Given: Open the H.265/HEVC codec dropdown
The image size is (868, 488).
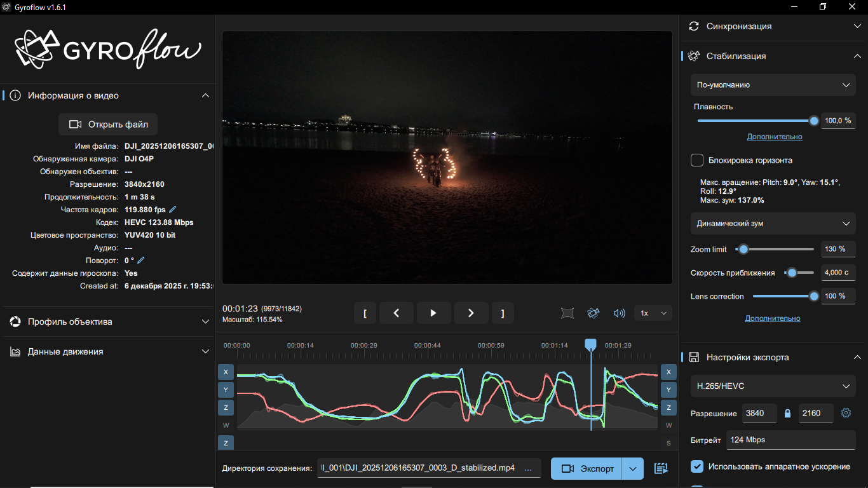Looking at the screenshot, I should click(x=773, y=386).
